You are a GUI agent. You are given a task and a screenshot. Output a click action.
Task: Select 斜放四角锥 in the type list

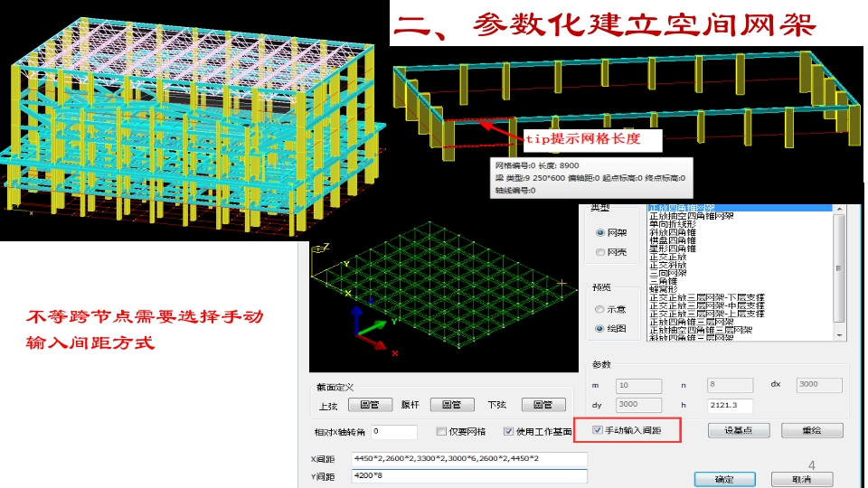point(672,232)
